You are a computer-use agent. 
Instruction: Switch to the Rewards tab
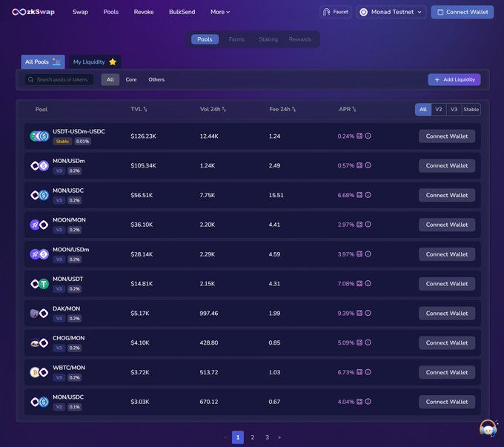300,39
